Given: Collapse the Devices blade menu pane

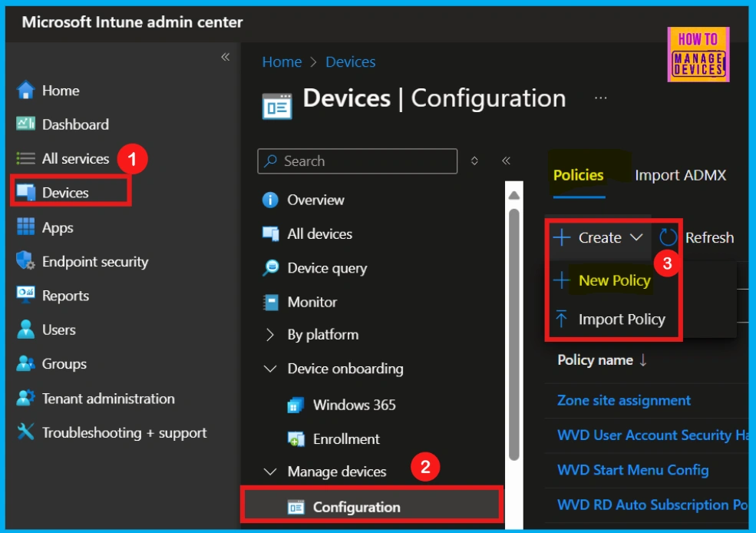Looking at the screenshot, I should [x=506, y=161].
